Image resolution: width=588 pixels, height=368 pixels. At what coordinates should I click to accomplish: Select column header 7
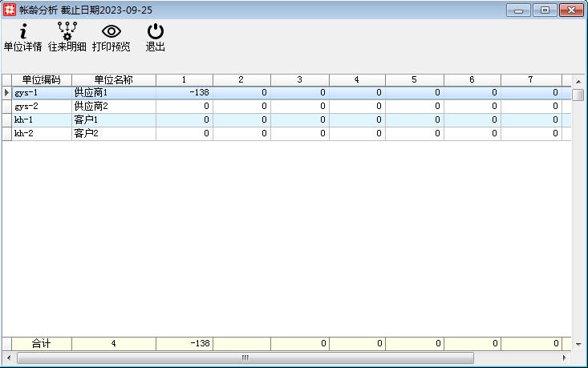pos(530,80)
